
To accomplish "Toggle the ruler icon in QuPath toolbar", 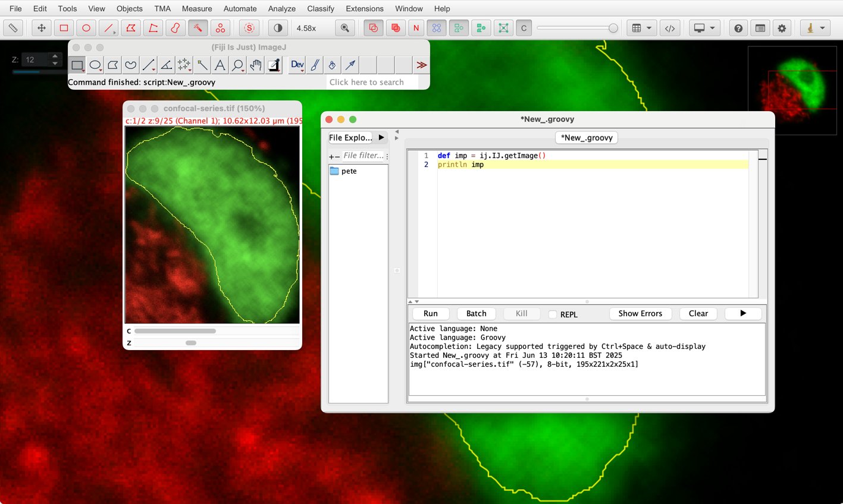I will (x=13, y=28).
